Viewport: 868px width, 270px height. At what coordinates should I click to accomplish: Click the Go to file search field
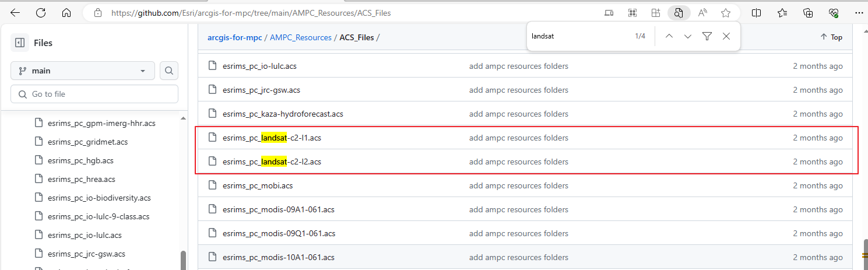pos(94,94)
